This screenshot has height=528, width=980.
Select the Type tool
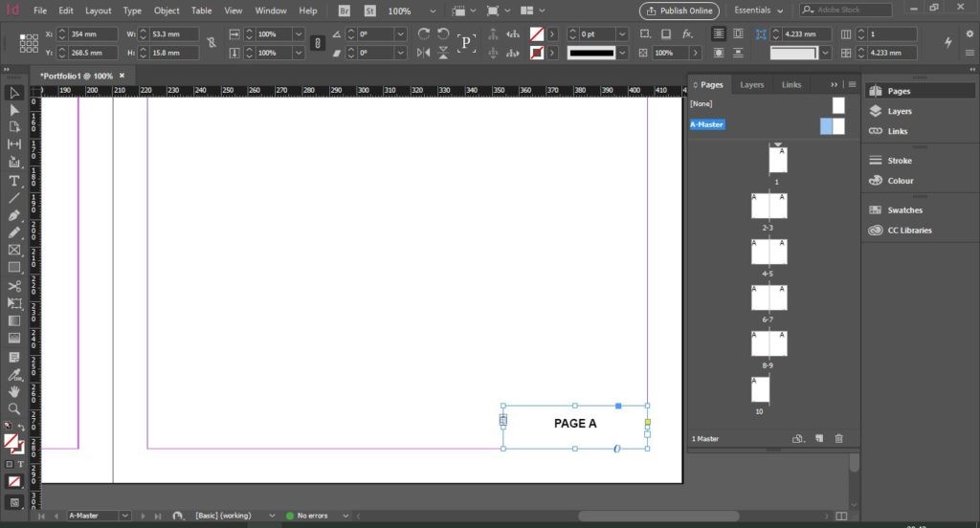pos(13,181)
